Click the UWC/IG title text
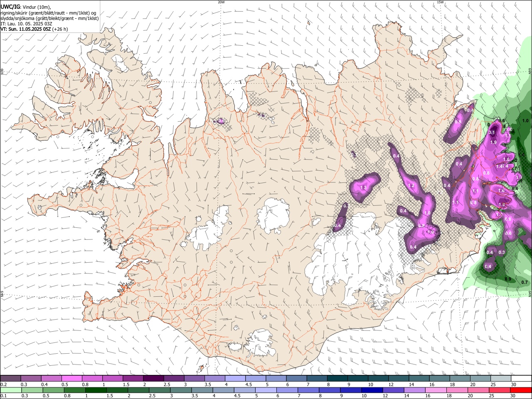 coord(10,7)
